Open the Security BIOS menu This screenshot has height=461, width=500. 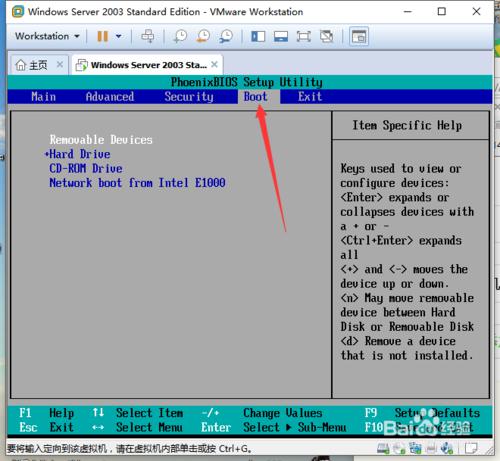point(189,97)
